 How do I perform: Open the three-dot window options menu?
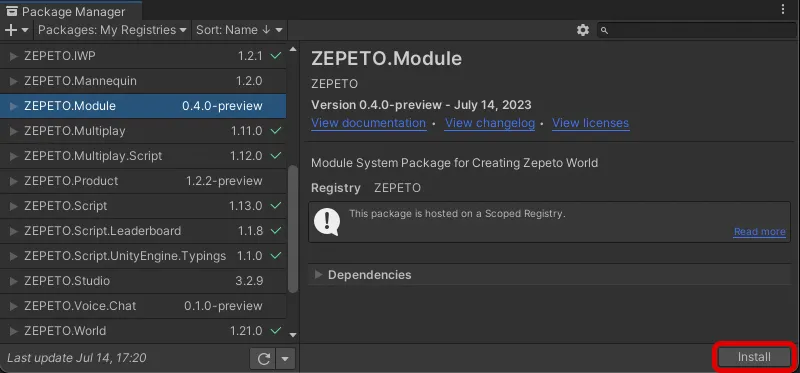(783, 10)
